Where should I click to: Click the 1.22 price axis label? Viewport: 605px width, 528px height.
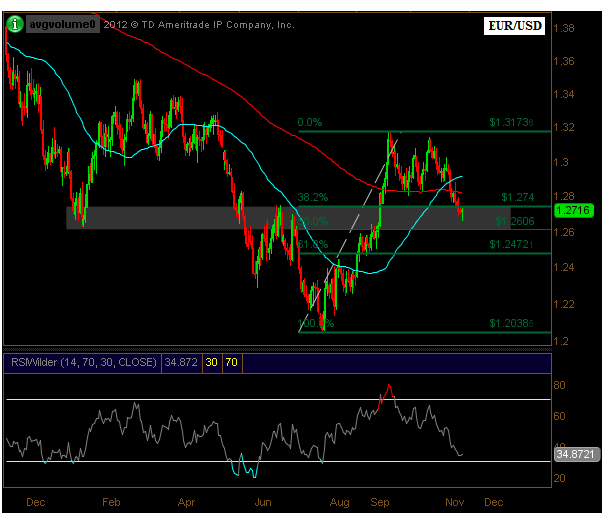564,304
